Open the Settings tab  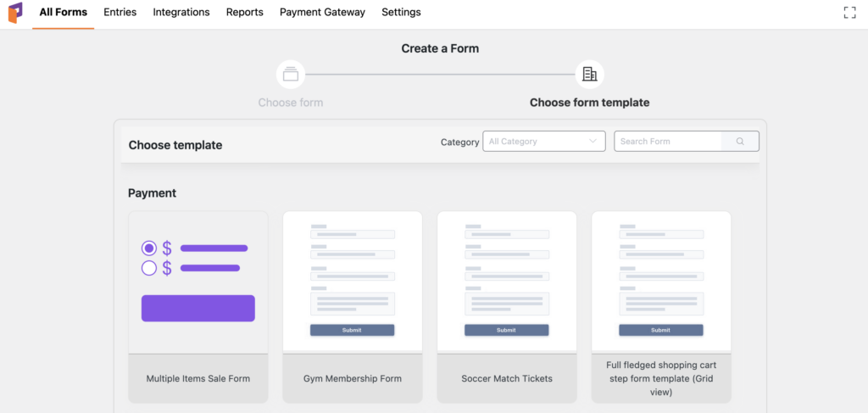click(401, 13)
